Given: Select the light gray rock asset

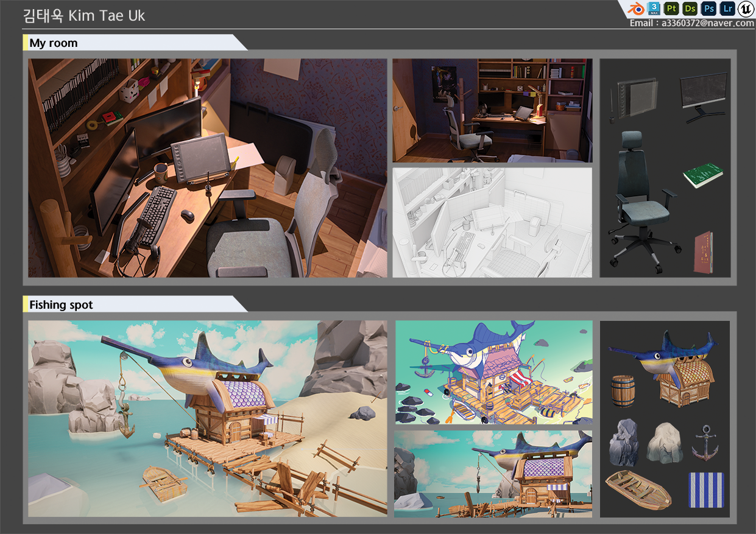Looking at the screenshot, I should pyautogui.click(x=664, y=443).
